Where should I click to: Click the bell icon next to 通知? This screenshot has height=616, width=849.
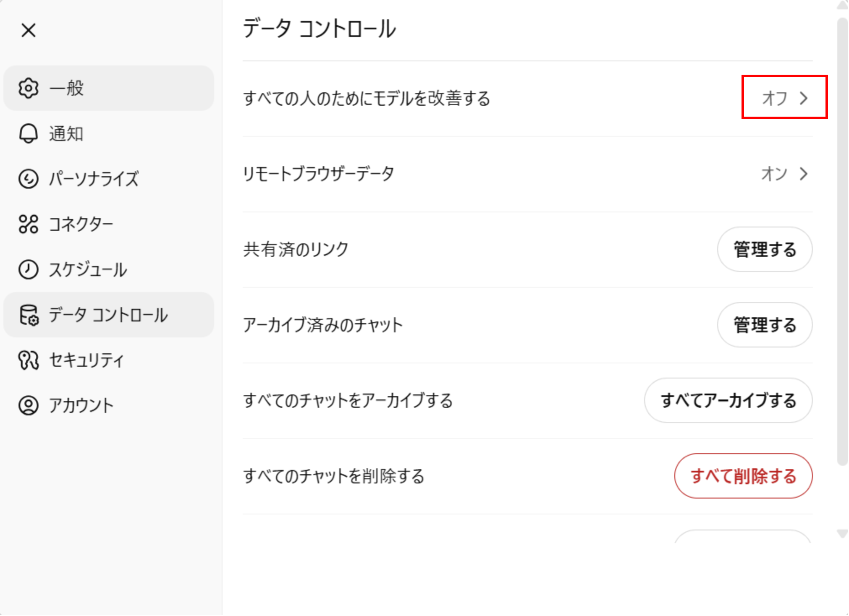[28, 134]
